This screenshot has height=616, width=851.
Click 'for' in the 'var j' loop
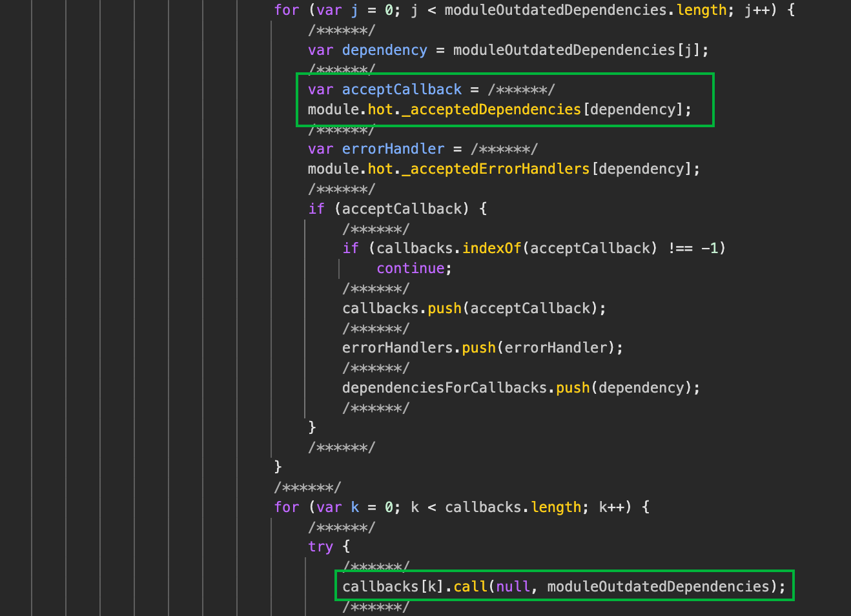click(287, 10)
